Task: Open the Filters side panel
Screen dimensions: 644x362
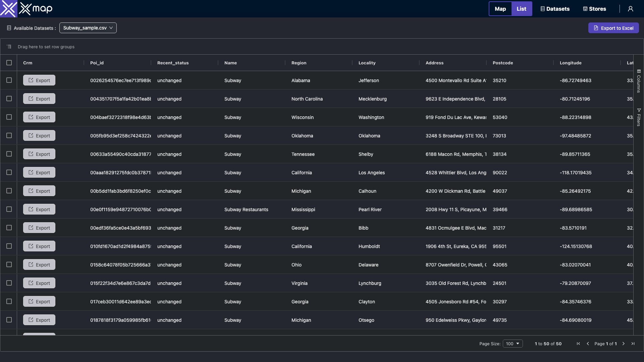Action: pyautogui.click(x=639, y=117)
